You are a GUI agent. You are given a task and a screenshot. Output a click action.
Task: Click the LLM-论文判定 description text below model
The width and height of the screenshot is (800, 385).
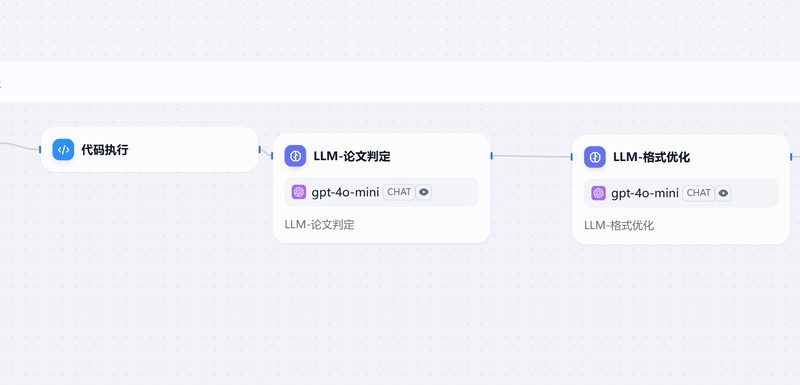tap(319, 224)
